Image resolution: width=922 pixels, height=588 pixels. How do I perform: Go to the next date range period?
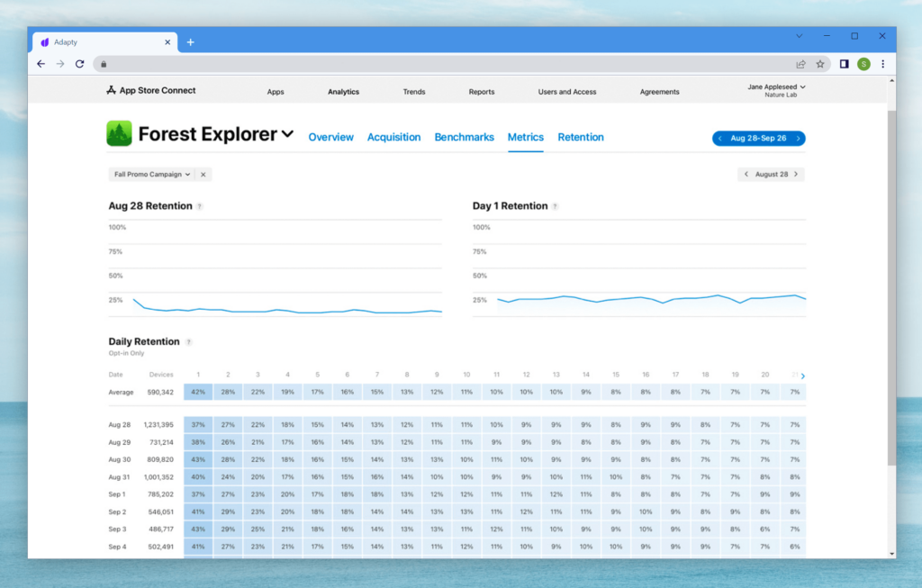point(798,139)
